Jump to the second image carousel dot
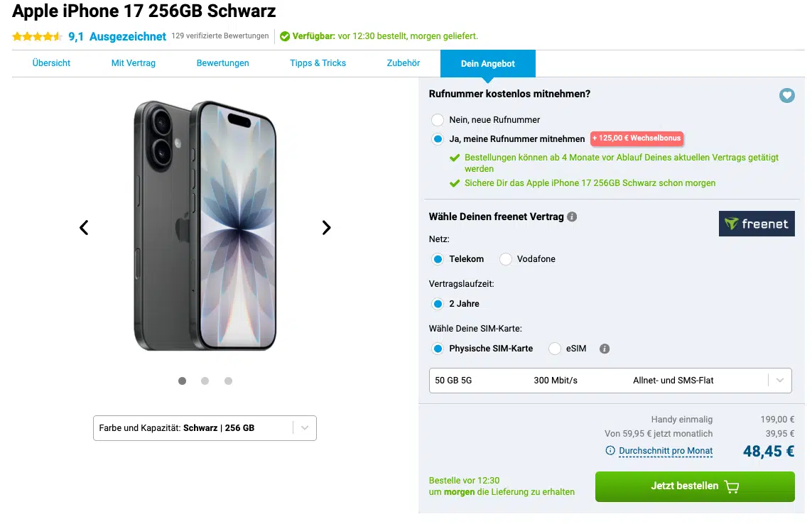The image size is (812, 524). point(205,381)
